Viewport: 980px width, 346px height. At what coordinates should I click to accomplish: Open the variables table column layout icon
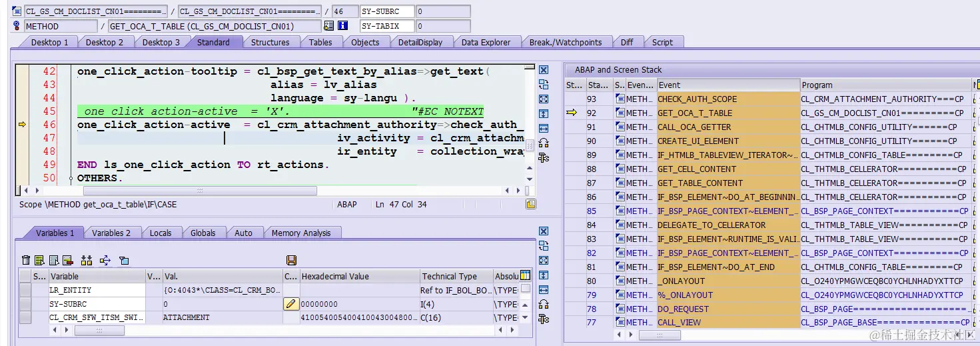(x=525, y=275)
